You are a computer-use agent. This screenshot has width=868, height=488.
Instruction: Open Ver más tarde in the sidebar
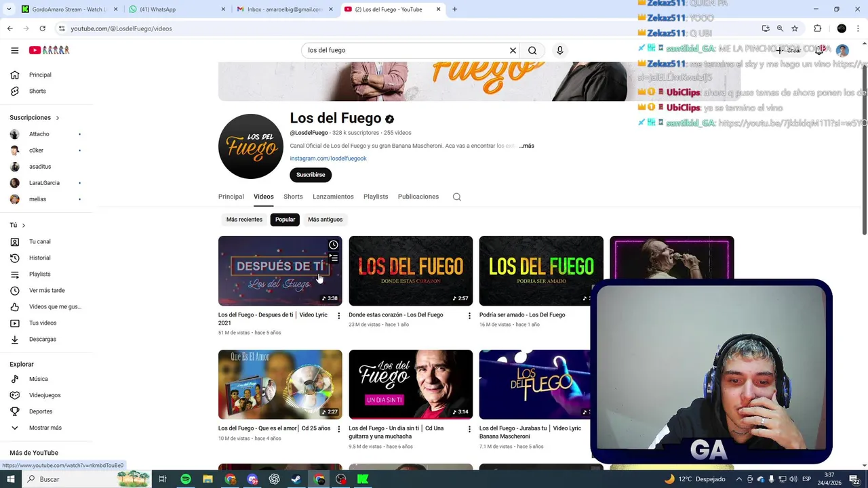click(x=46, y=290)
